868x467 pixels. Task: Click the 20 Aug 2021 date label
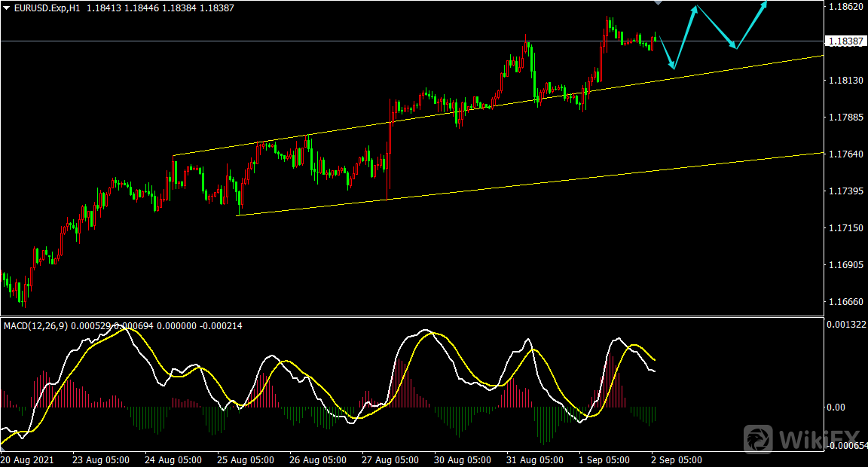point(27,459)
